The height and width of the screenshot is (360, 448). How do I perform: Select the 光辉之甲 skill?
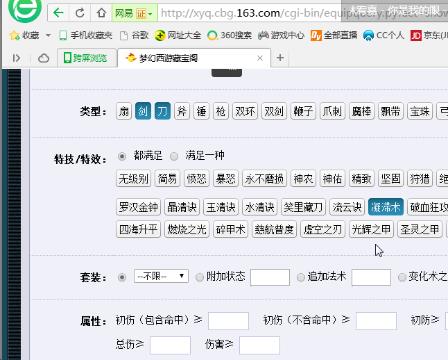coord(371,229)
